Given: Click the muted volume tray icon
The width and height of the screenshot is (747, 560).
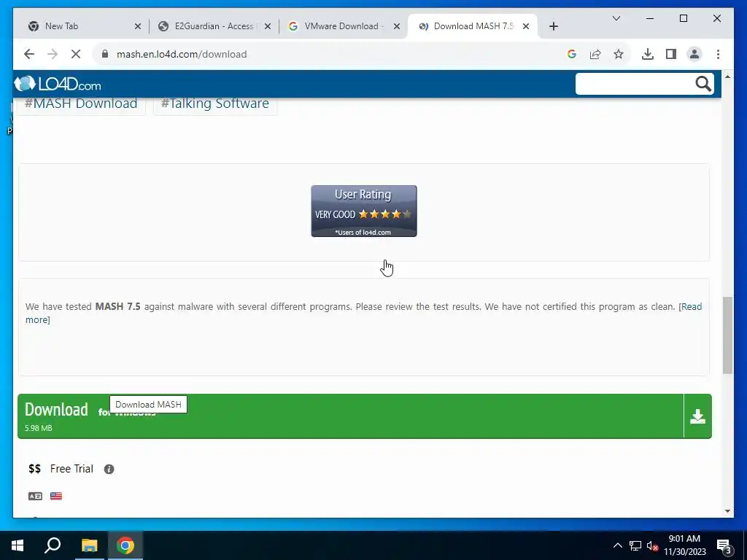Looking at the screenshot, I should (653, 545).
